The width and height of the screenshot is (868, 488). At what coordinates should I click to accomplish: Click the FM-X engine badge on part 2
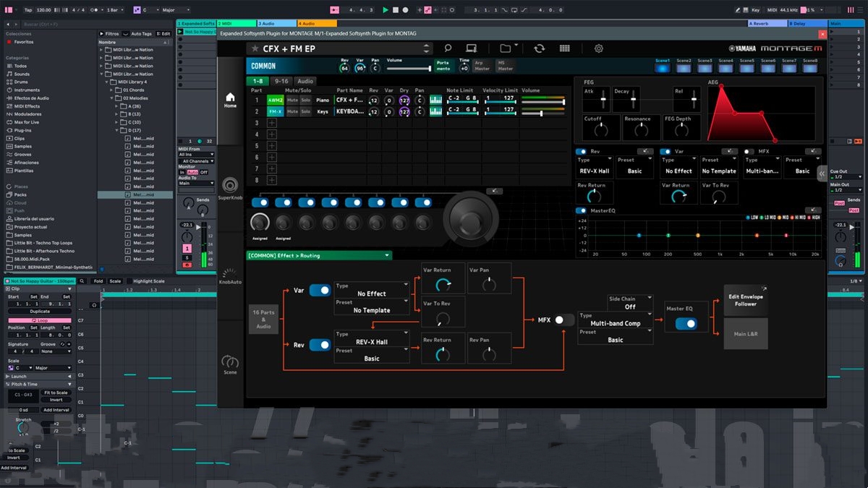(276, 111)
